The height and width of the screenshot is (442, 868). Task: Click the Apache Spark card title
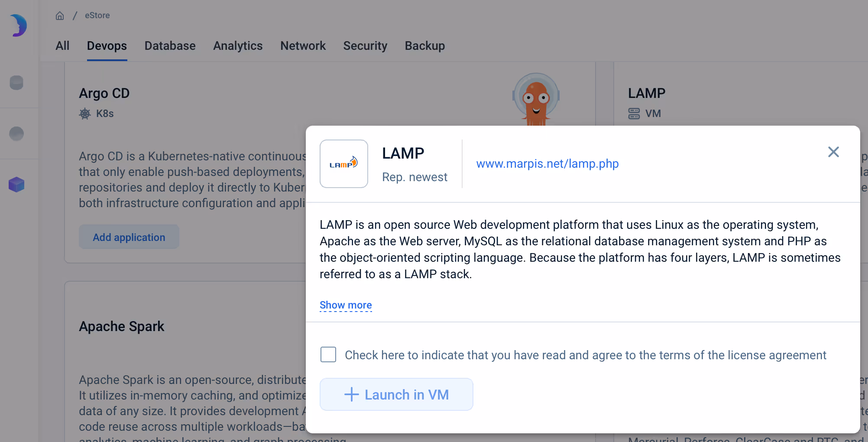tap(122, 326)
